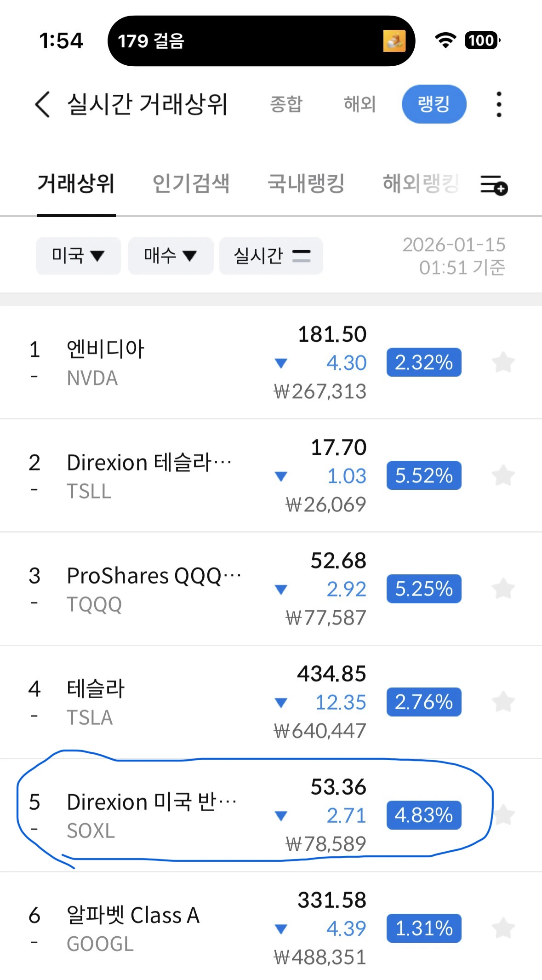This screenshot has height=980, width=542.
Task: Tap the back arrow beside 실시간 거래상위
Action: [42, 104]
